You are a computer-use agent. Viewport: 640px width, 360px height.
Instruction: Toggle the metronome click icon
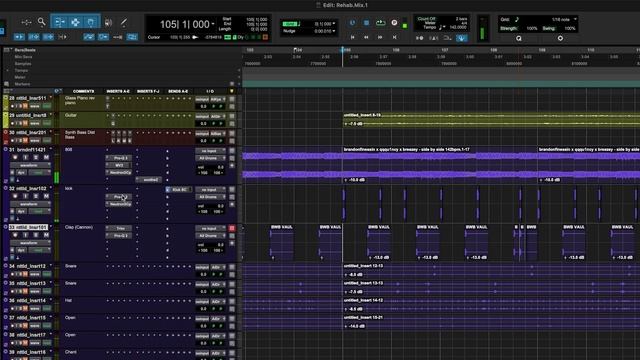[x=433, y=38]
